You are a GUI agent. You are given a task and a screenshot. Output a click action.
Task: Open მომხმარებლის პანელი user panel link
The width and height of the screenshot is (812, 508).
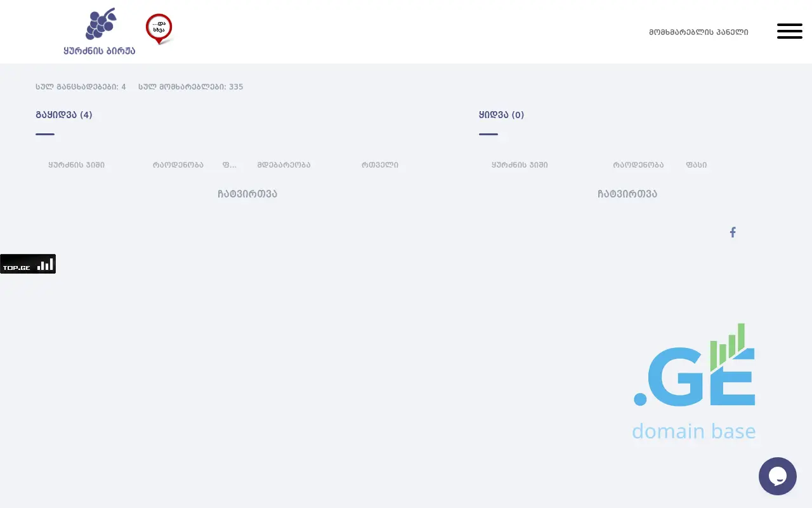click(x=698, y=32)
